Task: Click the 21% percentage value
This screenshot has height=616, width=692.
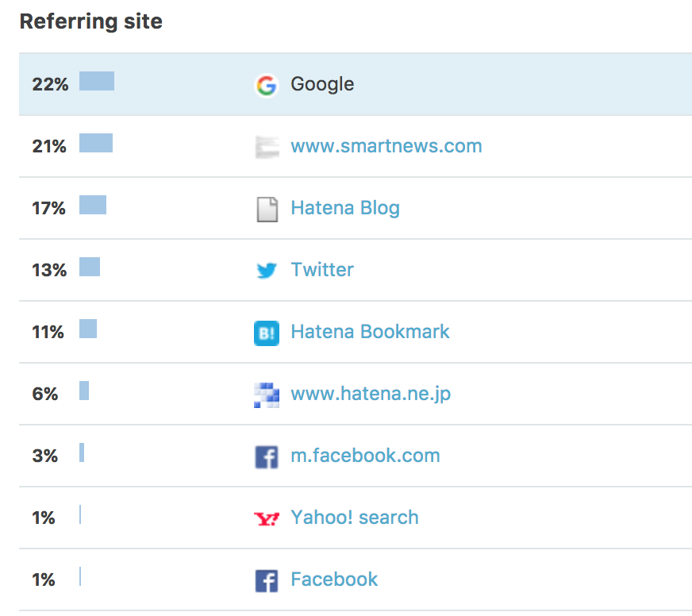Action: pyautogui.click(x=49, y=146)
